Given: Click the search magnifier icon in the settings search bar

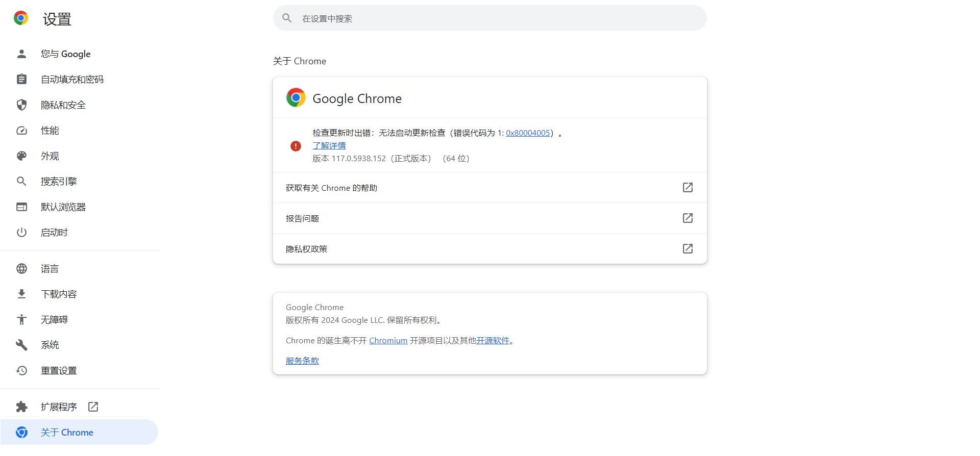Looking at the screenshot, I should tap(287, 18).
